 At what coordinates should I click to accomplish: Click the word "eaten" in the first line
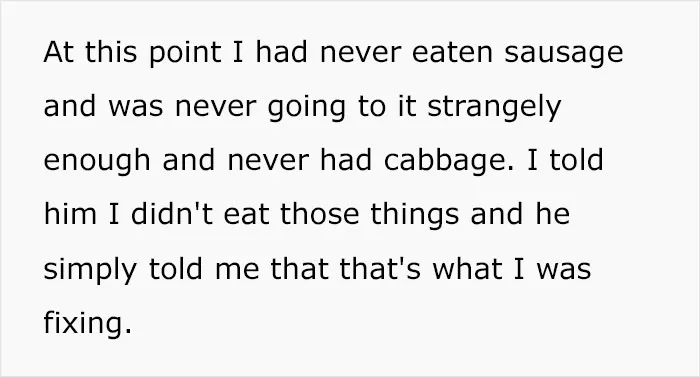452,52
